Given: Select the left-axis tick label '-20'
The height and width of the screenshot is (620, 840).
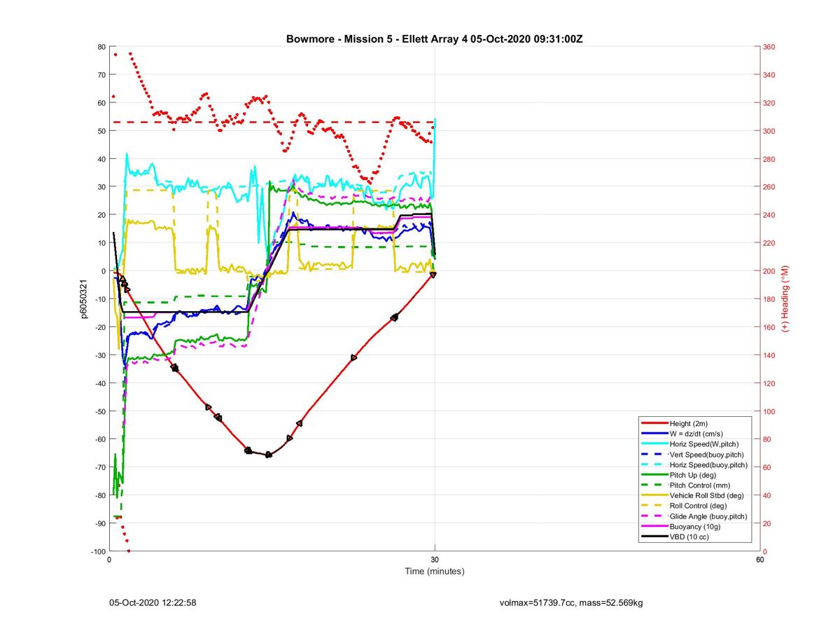Looking at the screenshot, I should [101, 327].
